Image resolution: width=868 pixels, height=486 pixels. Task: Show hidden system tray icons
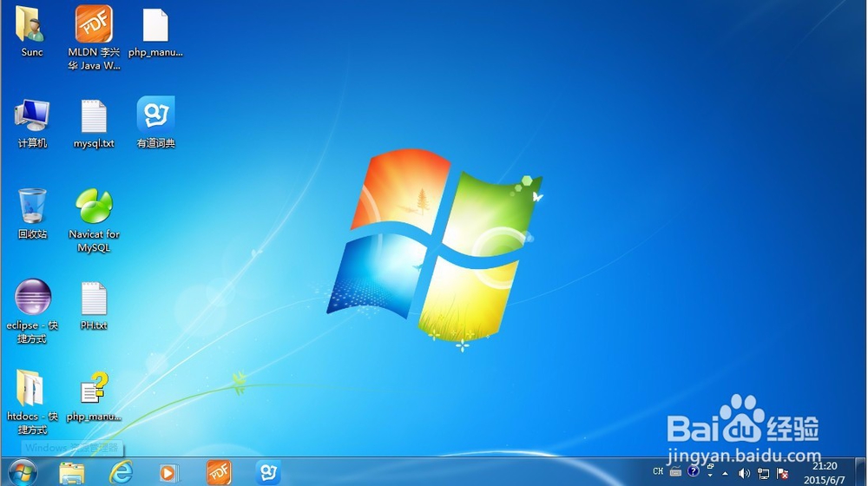pos(725,473)
